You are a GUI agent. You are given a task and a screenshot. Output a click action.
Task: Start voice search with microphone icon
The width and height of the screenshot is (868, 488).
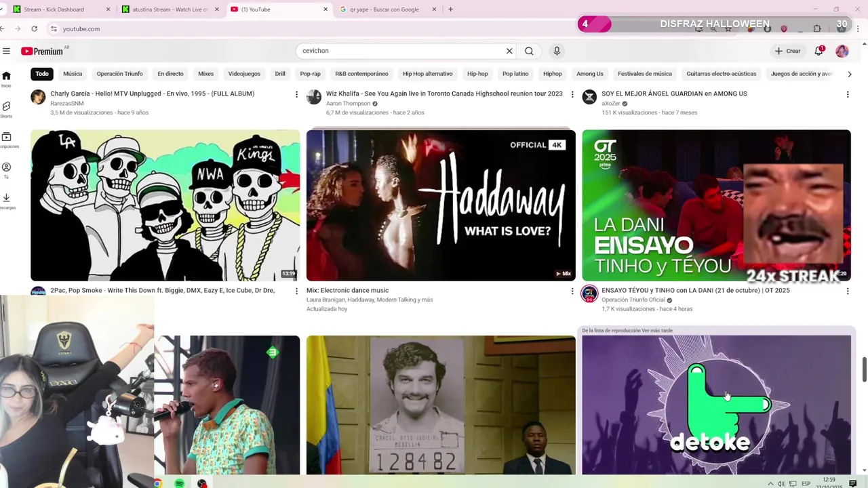pos(557,51)
